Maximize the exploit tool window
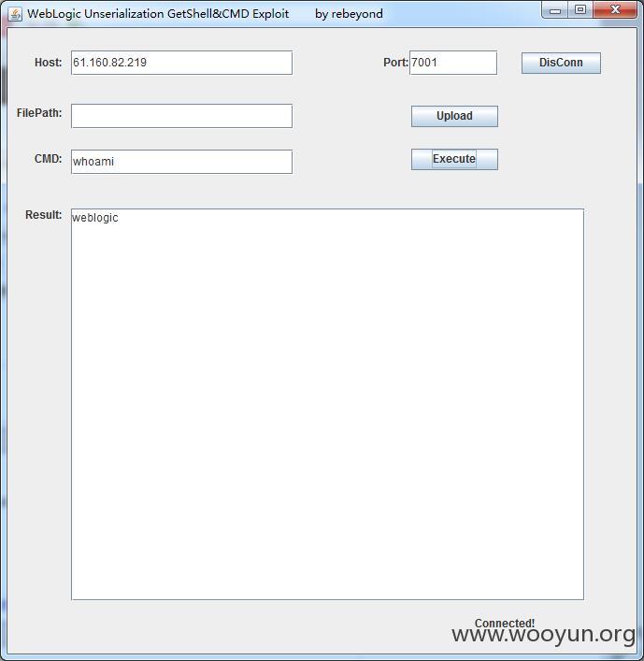 580,9
